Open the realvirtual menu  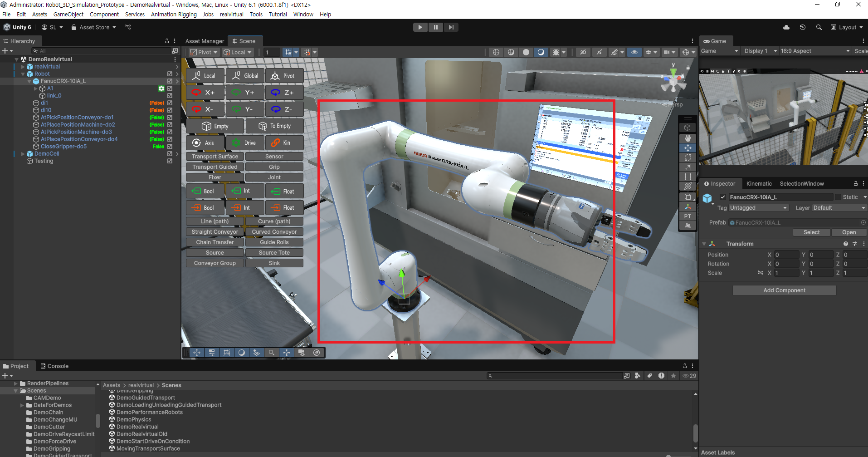(231, 15)
